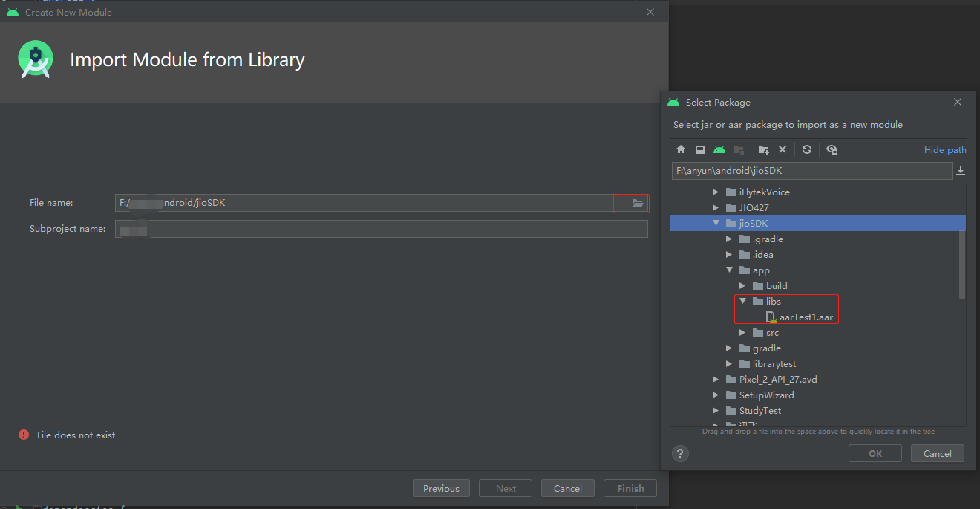Confirm with OK in Select Package
This screenshot has height=509, width=980.
pos(875,453)
